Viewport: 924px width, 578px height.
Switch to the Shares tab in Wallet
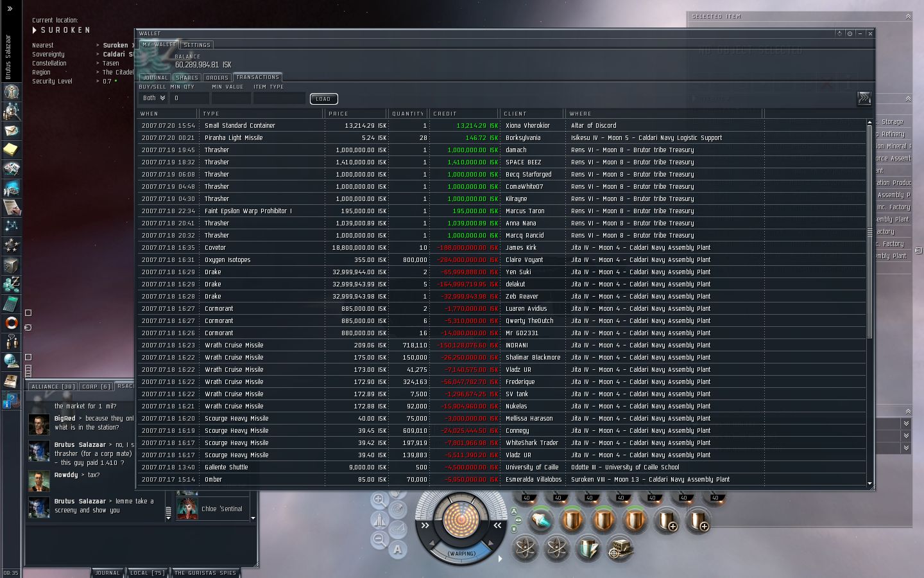click(x=187, y=78)
